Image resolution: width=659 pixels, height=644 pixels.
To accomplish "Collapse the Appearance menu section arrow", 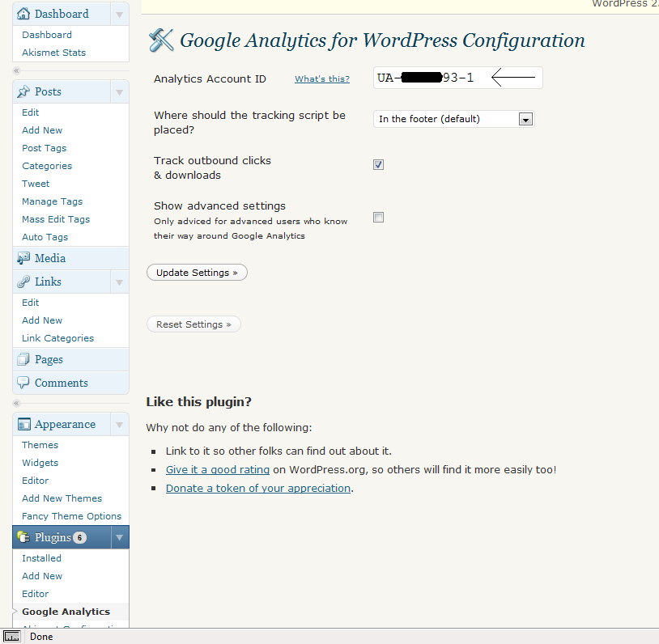I will tap(119, 425).
